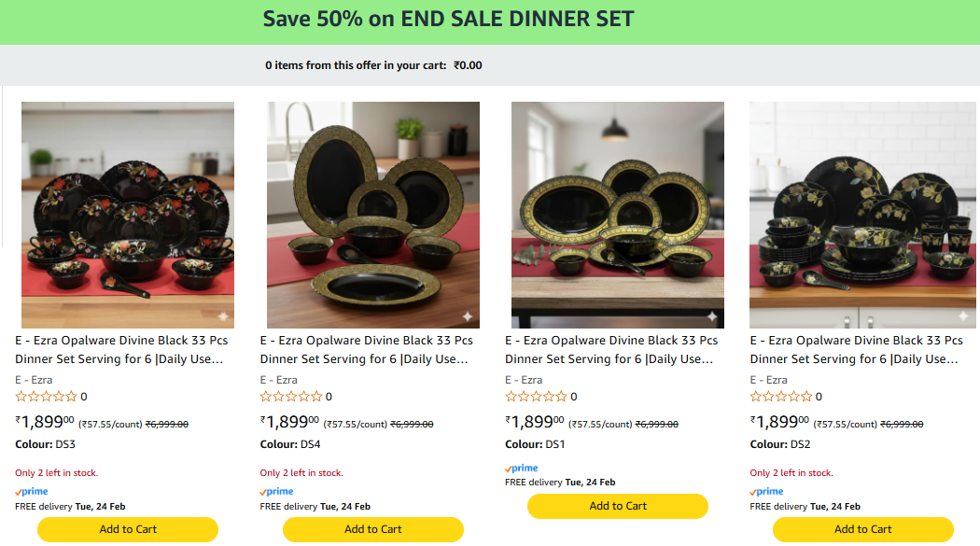Viewport: 980px width, 546px height.
Task: Open the DS1 product title link
Action: (611, 350)
